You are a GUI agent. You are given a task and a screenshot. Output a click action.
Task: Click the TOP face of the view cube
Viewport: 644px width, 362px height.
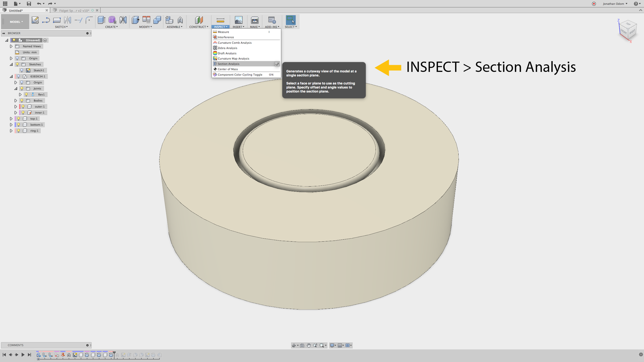pos(628,24)
